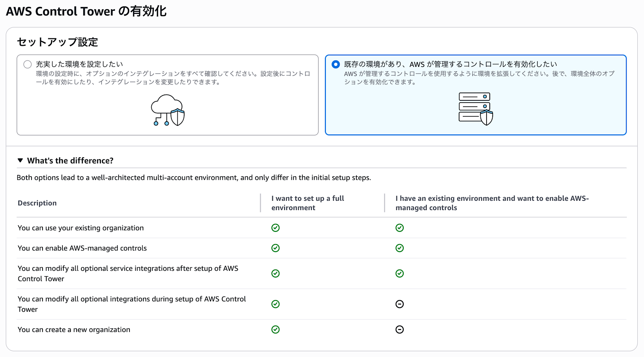The width and height of the screenshot is (644, 357).
Task: Click the セットアップ設定 section title
Action: (x=58, y=41)
